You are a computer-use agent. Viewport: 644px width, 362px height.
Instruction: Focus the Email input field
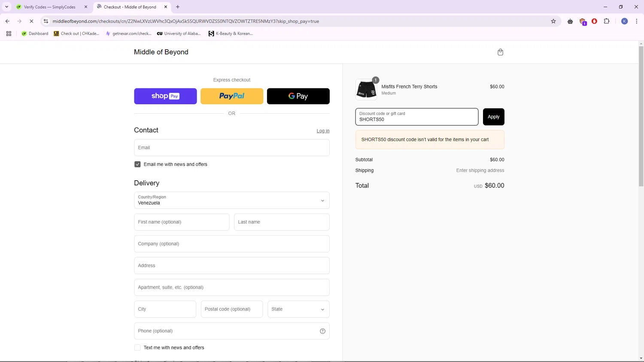pos(232,148)
